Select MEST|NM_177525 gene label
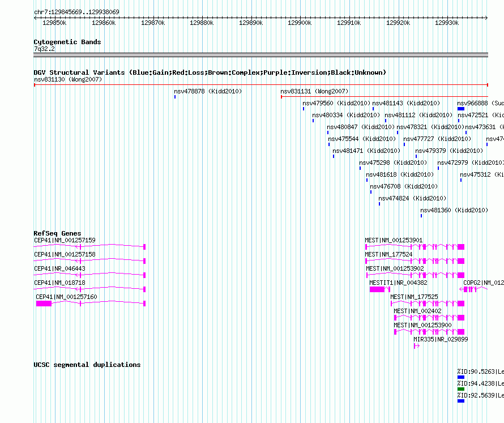 pyautogui.click(x=414, y=297)
